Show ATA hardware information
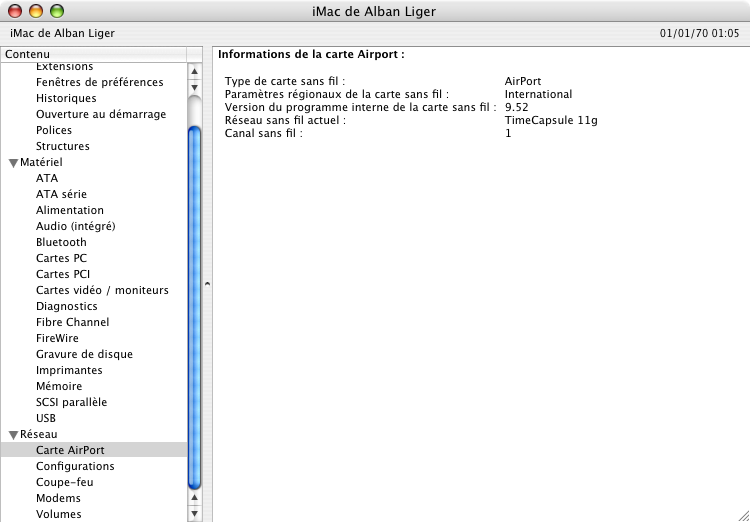The image size is (750, 522). [x=47, y=178]
